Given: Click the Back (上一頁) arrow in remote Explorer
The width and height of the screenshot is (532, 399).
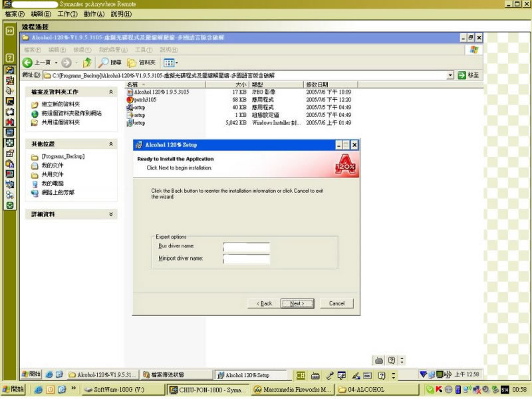Looking at the screenshot, I should [x=37, y=63].
